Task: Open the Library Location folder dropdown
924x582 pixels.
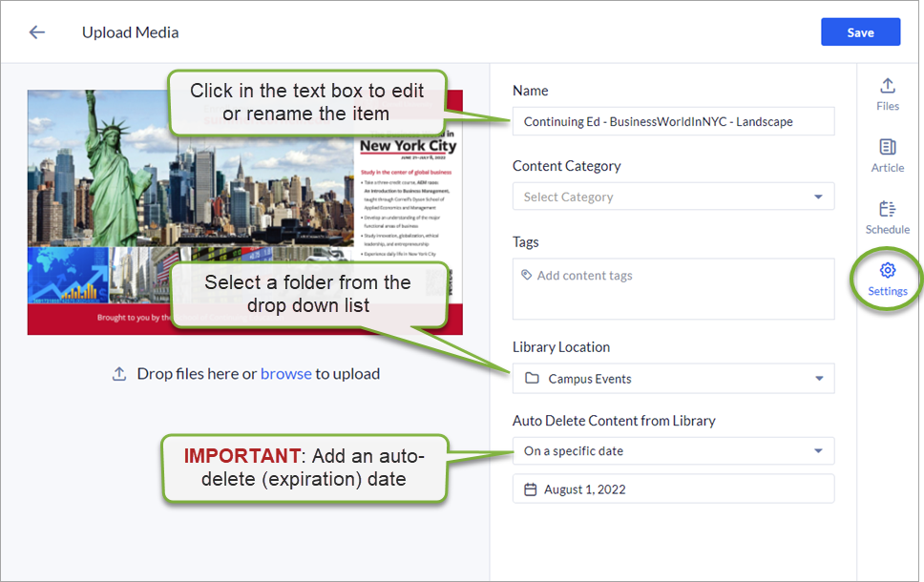Action: coord(818,378)
